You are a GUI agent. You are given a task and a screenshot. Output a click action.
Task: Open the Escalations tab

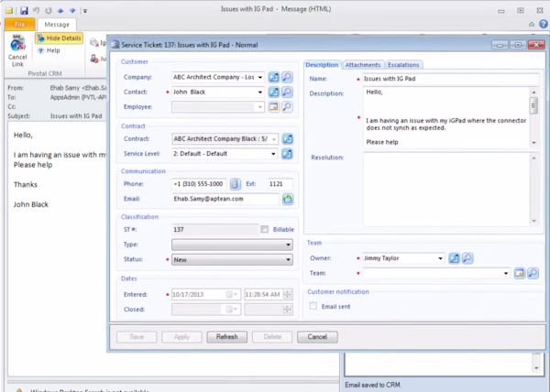tap(403, 65)
